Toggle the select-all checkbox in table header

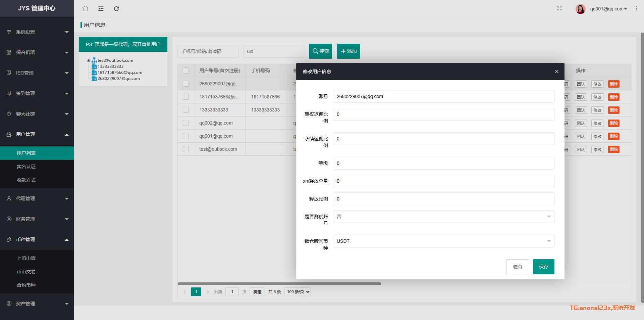click(186, 71)
